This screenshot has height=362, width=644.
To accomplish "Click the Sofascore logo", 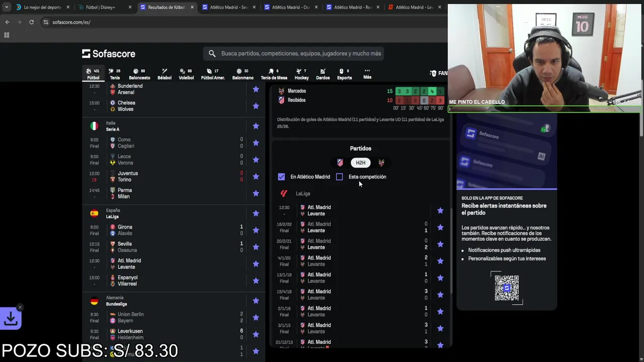I will coord(109,54).
